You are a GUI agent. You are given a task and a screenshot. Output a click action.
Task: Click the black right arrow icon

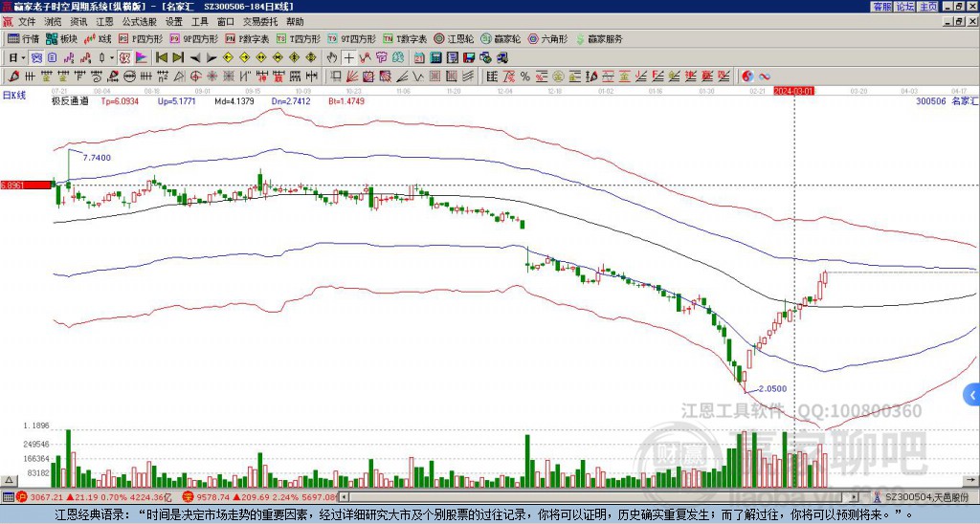[x=212, y=58]
